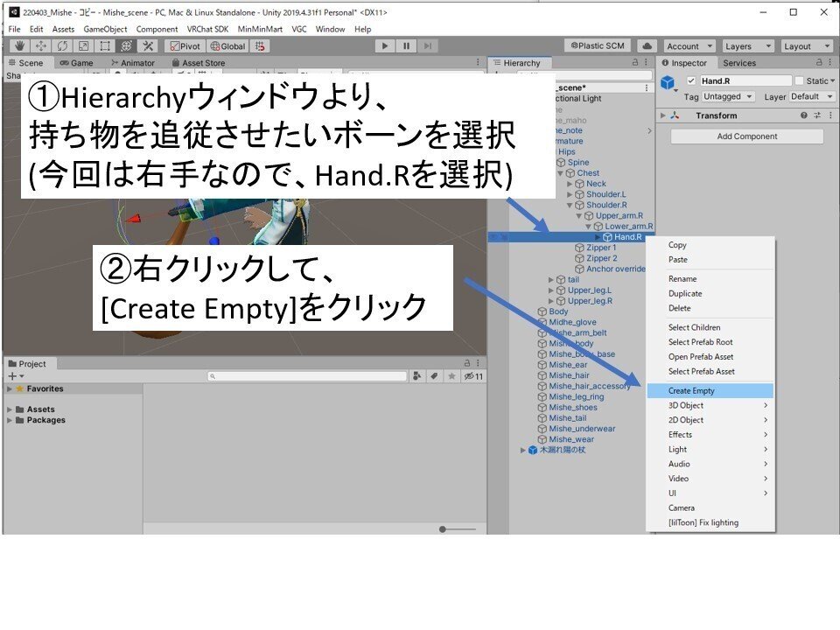Open the Layout dropdown
This screenshot has width=840, height=630.
(807, 46)
